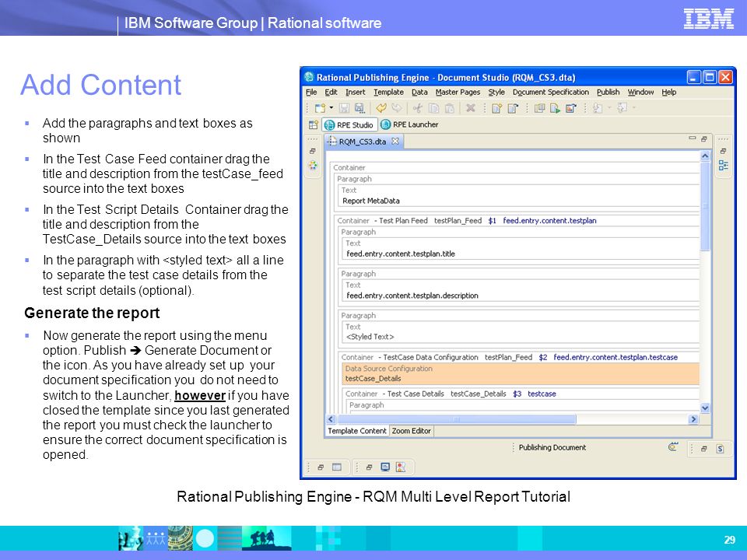Screen dimensions: 747x560
Task: Switch to the Zoom Editor tab
Action: (x=411, y=431)
